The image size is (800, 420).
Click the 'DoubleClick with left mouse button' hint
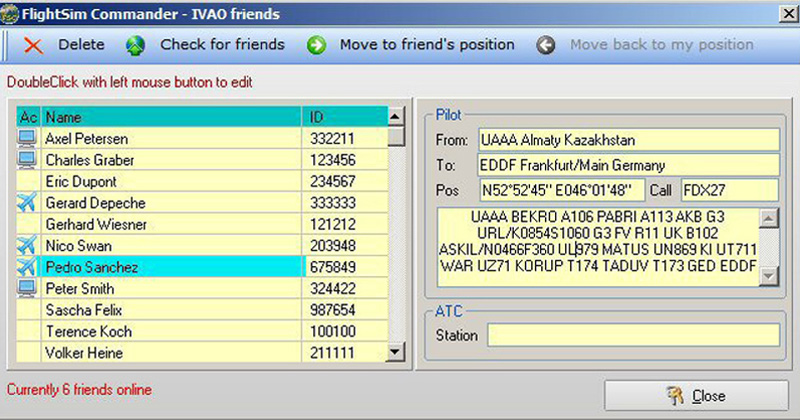point(130,82)
